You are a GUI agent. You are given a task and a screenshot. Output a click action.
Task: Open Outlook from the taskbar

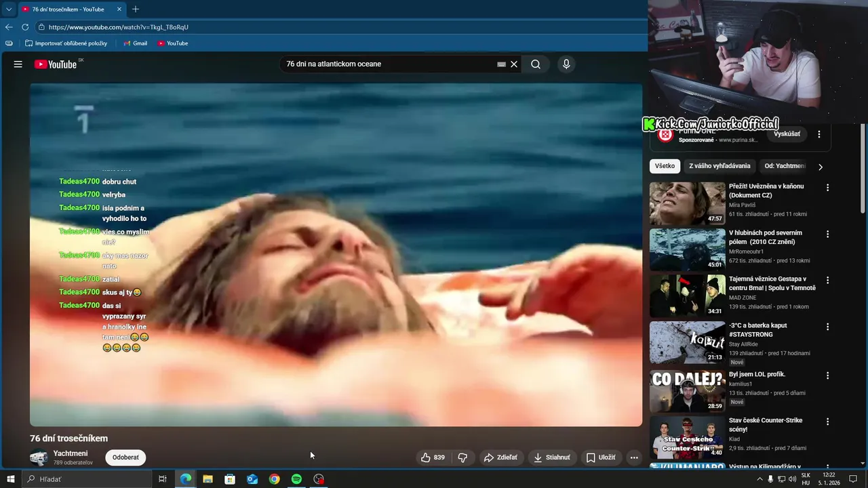tap(252, 479)
